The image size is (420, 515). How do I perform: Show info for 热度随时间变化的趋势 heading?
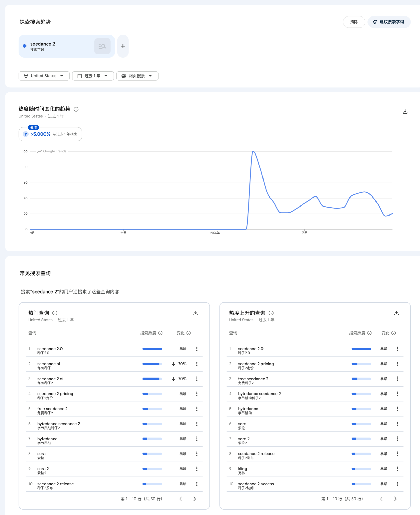[76, 109]
